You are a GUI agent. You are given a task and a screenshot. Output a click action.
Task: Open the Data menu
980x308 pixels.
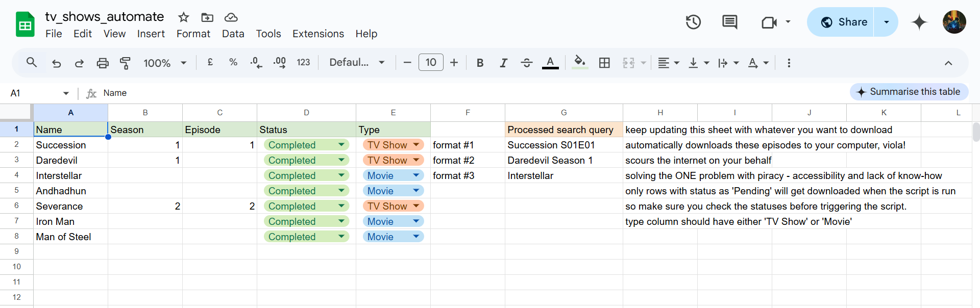(x=233, y=34)
